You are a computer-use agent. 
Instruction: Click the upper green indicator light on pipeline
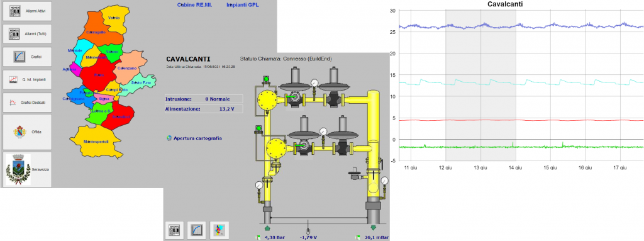(266, 79)
